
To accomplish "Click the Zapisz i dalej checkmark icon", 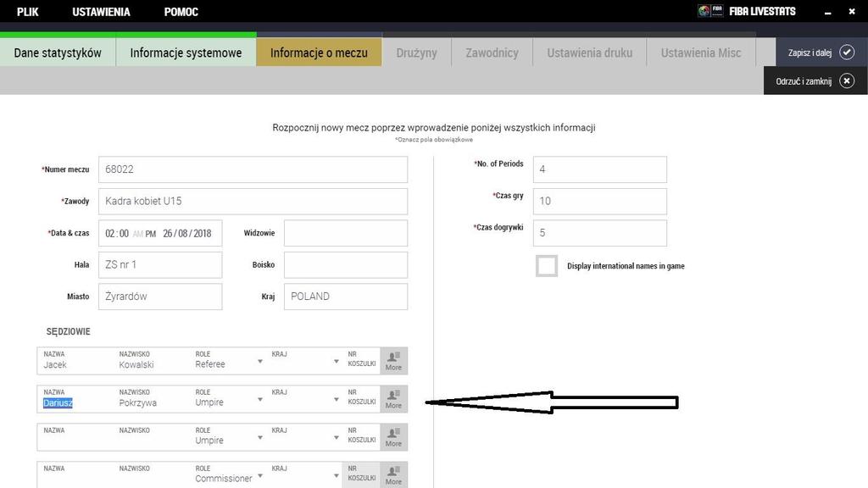I will point(847,52).
